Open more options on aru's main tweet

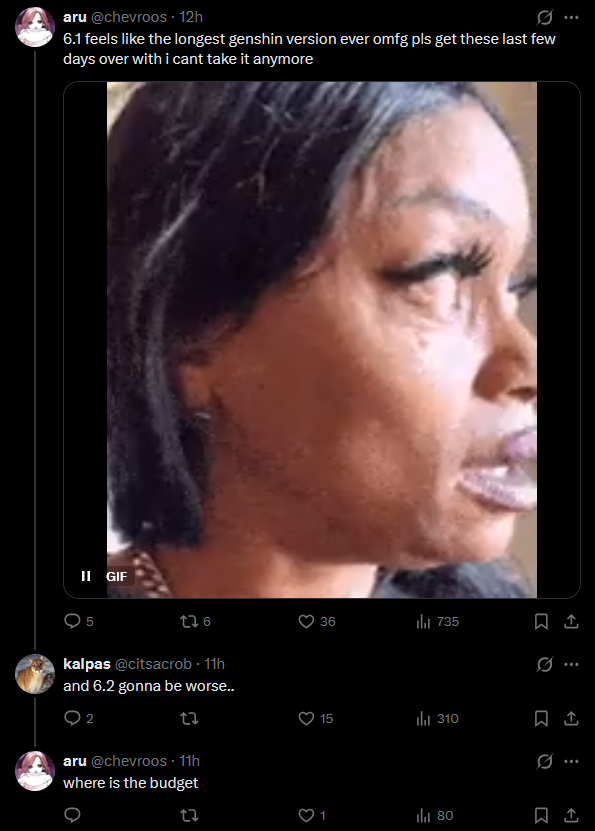[571, 17]
